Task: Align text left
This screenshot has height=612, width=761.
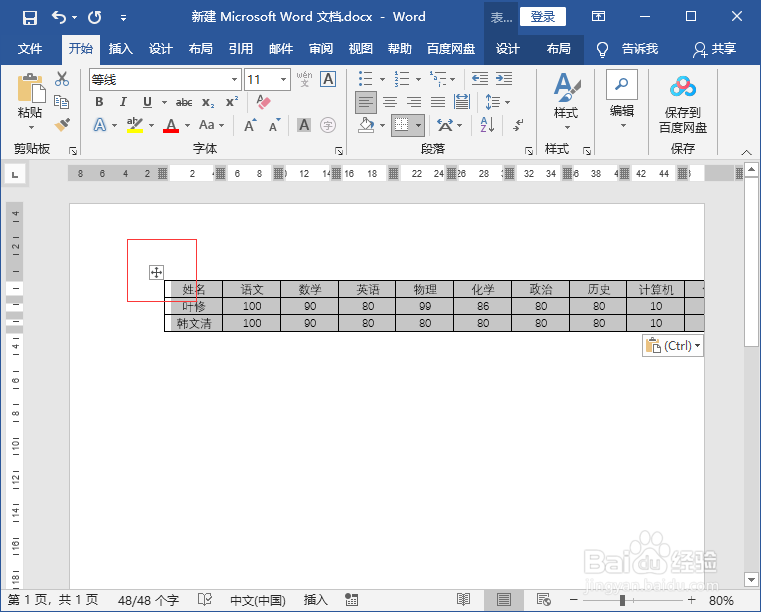Action: pyautogui.click(x=366, y=102)
